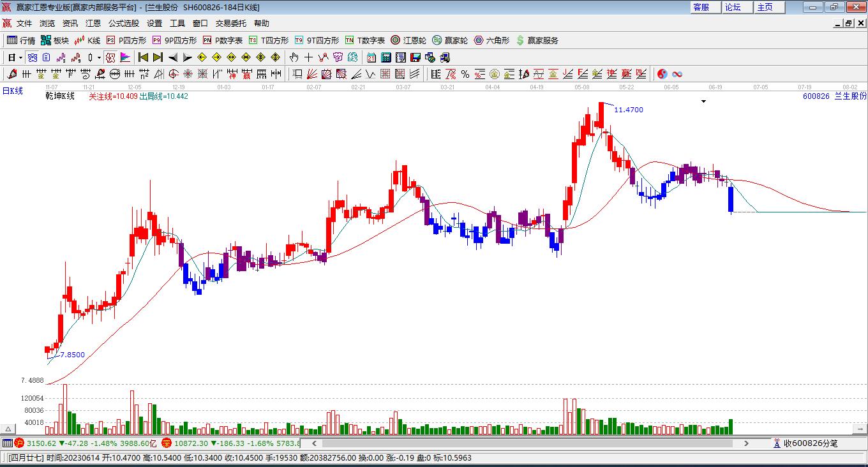Open the calculator icon in toolbar
This screenshot has width=868, height=467.
[385, 57]
